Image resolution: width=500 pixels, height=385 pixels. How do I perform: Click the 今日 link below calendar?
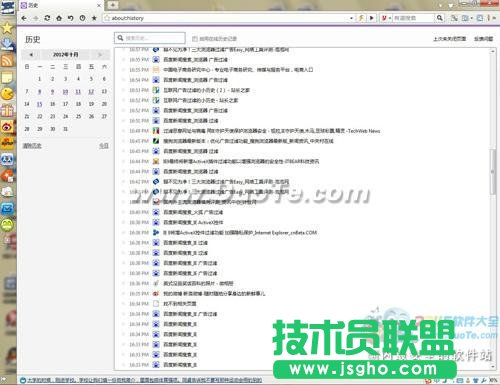[x=104, y=146]
